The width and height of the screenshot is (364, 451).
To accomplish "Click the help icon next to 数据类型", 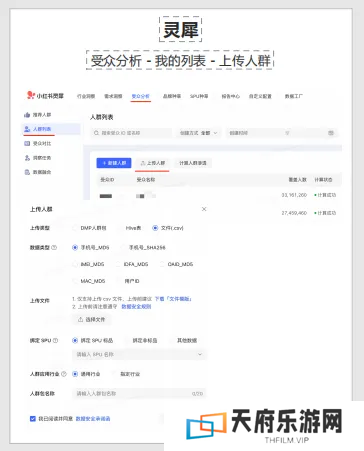I will tap(54, 247).
